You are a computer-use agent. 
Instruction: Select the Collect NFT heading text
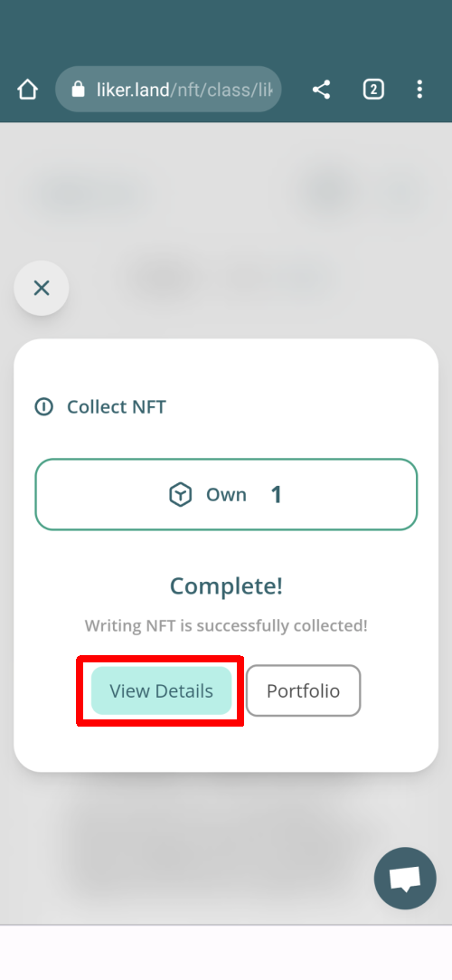click(117, 407)
